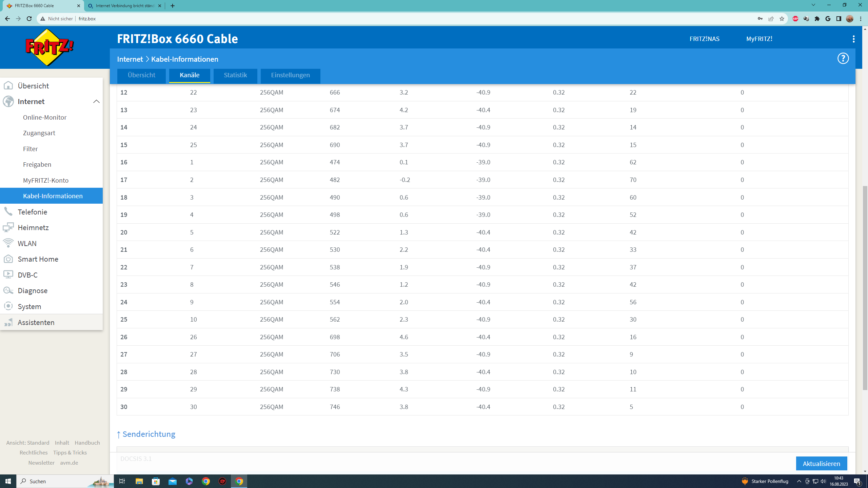
Task: Open a new browser tab
Action: click(173, 6)
